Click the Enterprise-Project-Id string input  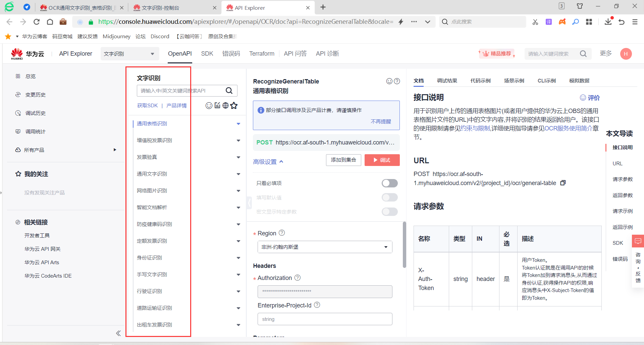pos(325,319)
